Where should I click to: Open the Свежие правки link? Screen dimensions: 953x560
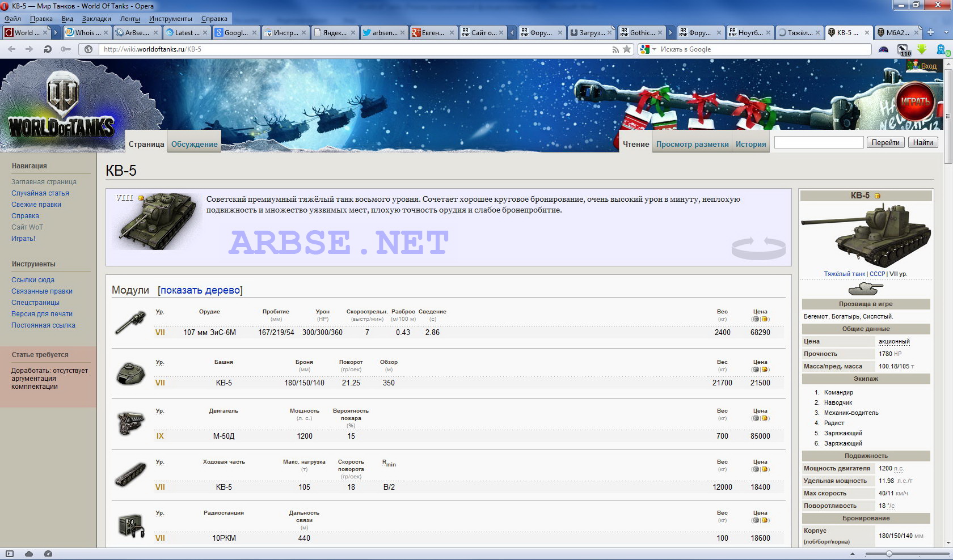coord(36,205)
